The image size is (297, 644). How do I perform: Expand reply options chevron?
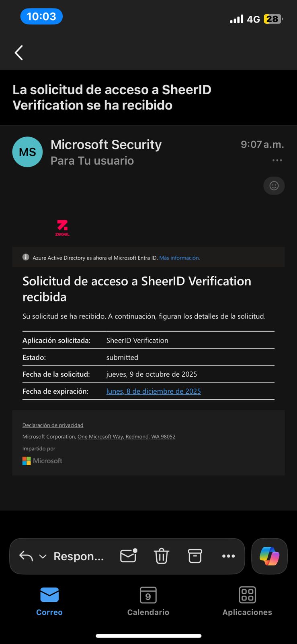click(x=43, y=556)
